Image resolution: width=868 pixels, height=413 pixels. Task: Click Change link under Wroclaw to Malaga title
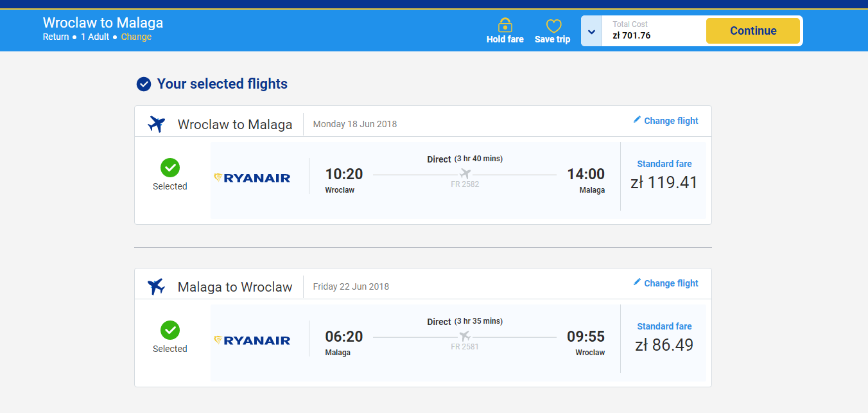[x=136, y=37]
